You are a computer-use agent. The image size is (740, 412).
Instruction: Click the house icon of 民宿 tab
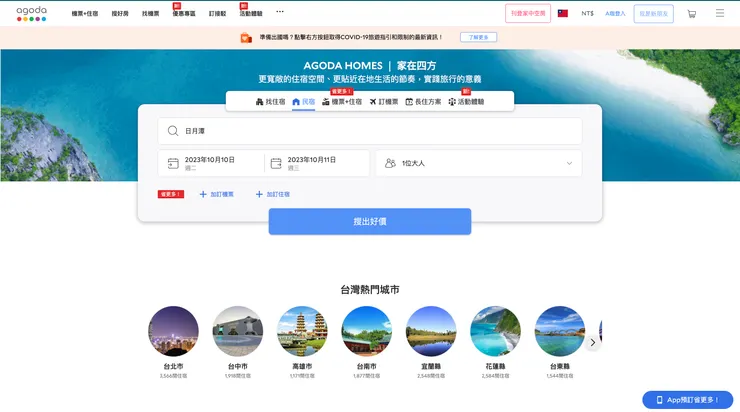click(x=296, y=101)
